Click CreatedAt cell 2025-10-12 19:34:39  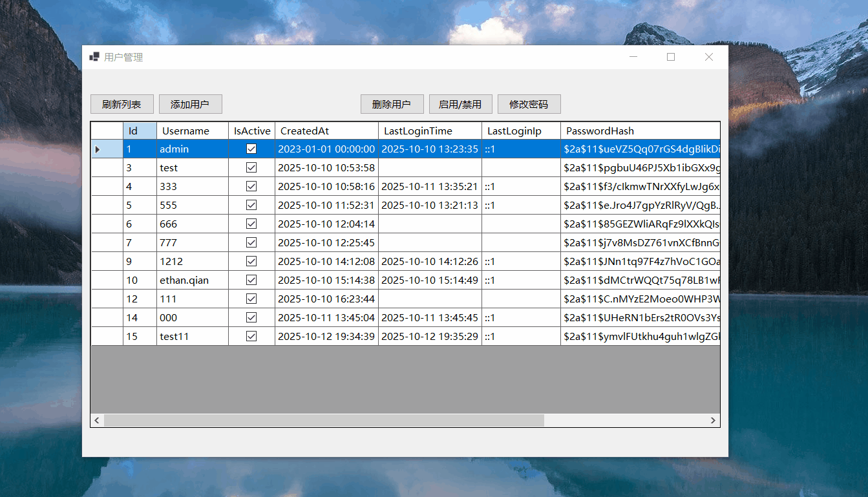(326, 336)
